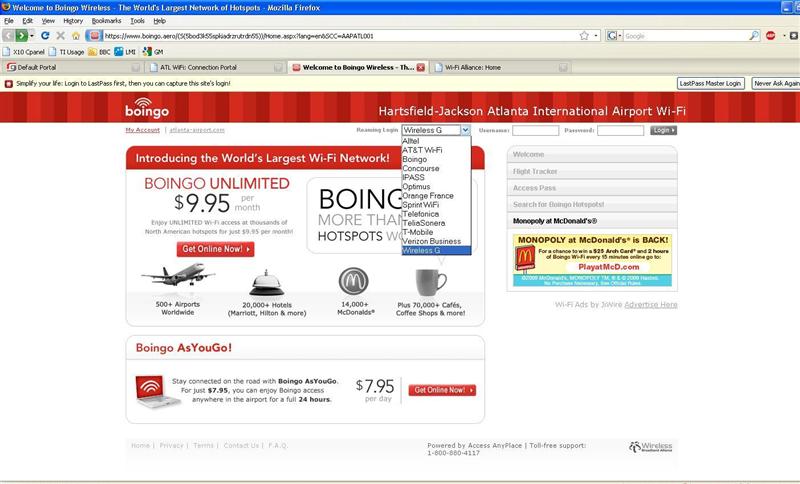Click the My Account link
800x484 pixels.
pos(142,130)
